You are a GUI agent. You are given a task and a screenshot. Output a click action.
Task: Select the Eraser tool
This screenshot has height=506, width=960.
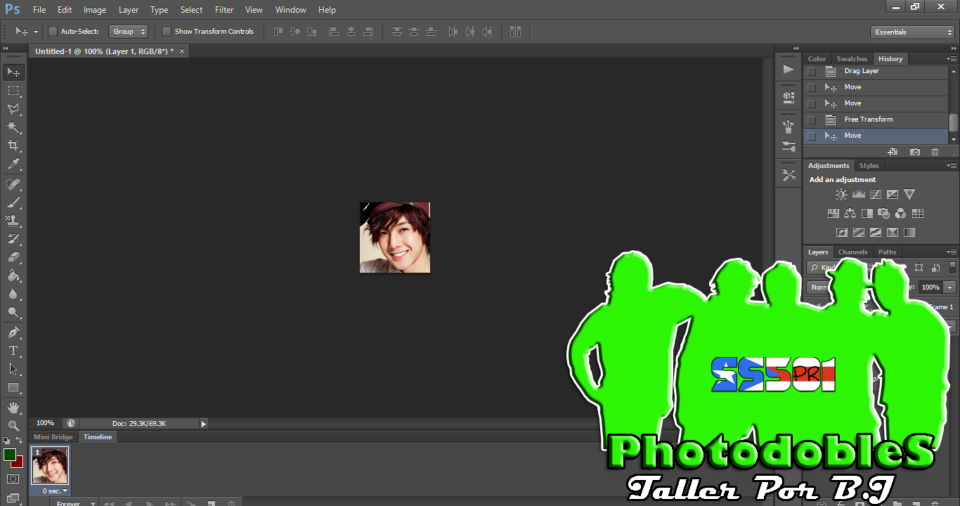13,257
